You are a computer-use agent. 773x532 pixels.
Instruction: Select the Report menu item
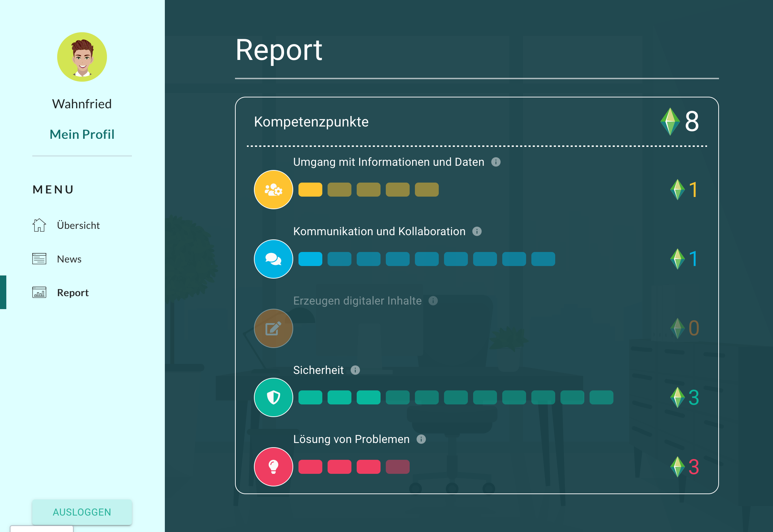pos(73,293)
